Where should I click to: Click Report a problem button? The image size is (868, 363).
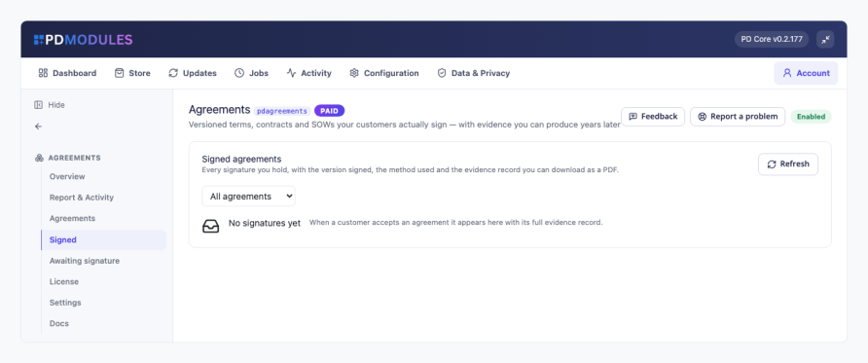tap(738, 117)
